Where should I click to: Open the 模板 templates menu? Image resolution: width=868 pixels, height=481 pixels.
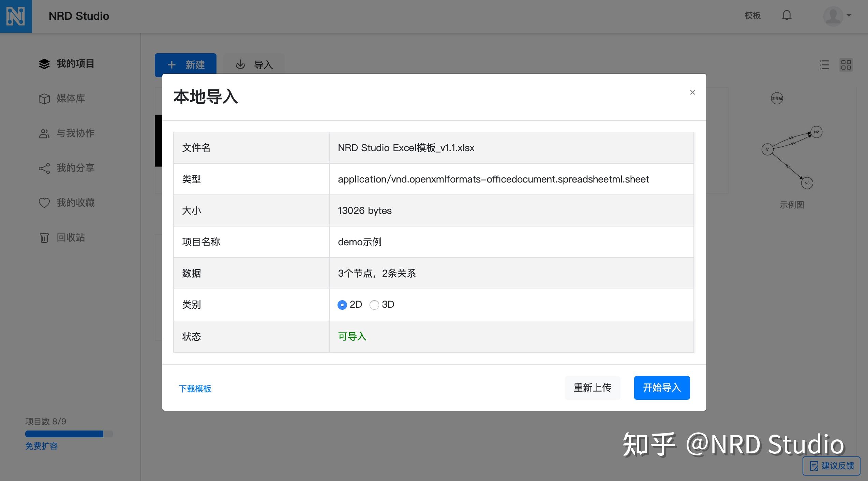point(753,15)
